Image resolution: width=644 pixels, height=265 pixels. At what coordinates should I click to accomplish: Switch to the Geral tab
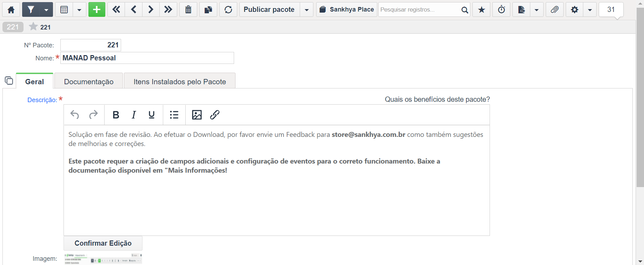coord(34,81)
